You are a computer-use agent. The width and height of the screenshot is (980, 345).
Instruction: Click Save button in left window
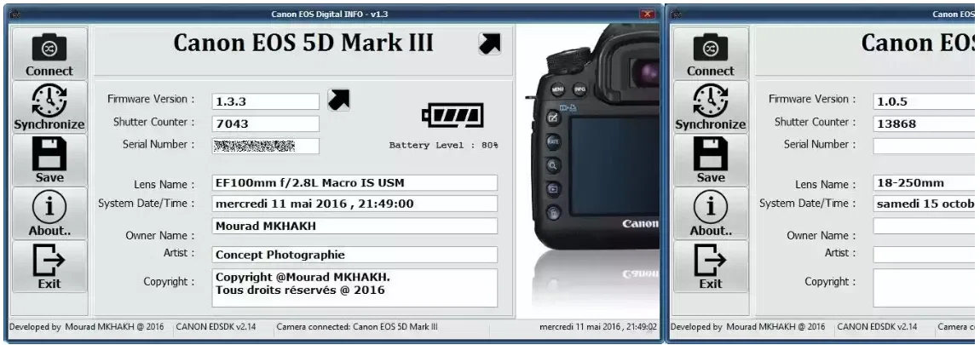pos(49,160)
